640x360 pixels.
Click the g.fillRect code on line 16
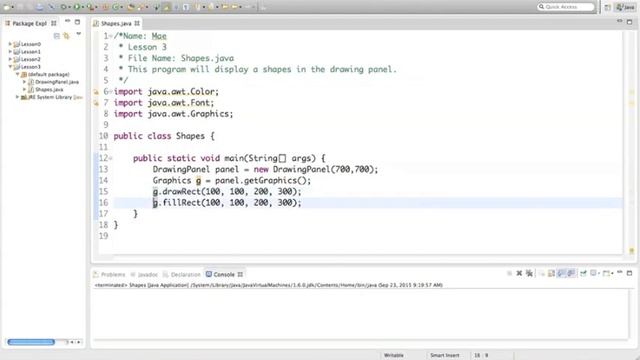click(227, 202)
